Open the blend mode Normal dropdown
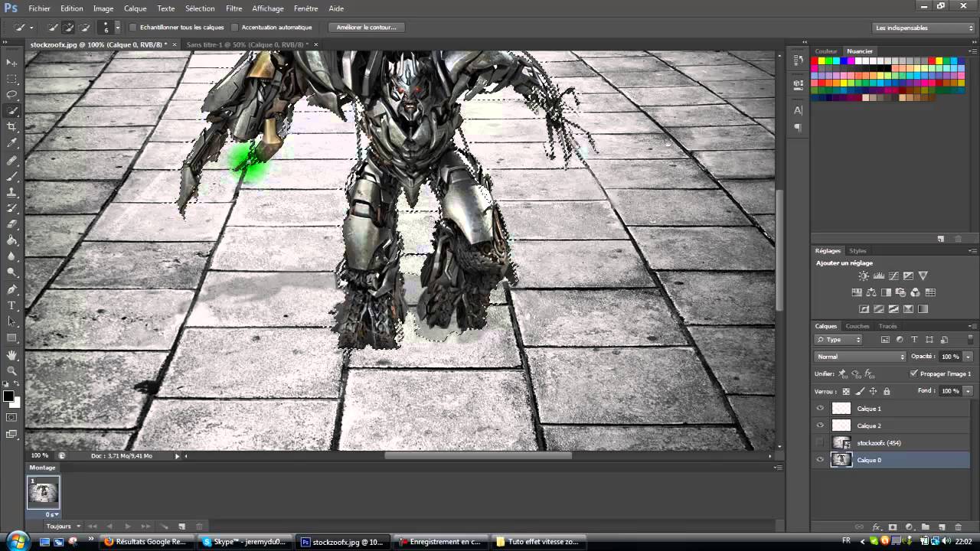Image resolution: width=980 pixels, height=551 pixels. pyautogui.click(x=861, y=357)
